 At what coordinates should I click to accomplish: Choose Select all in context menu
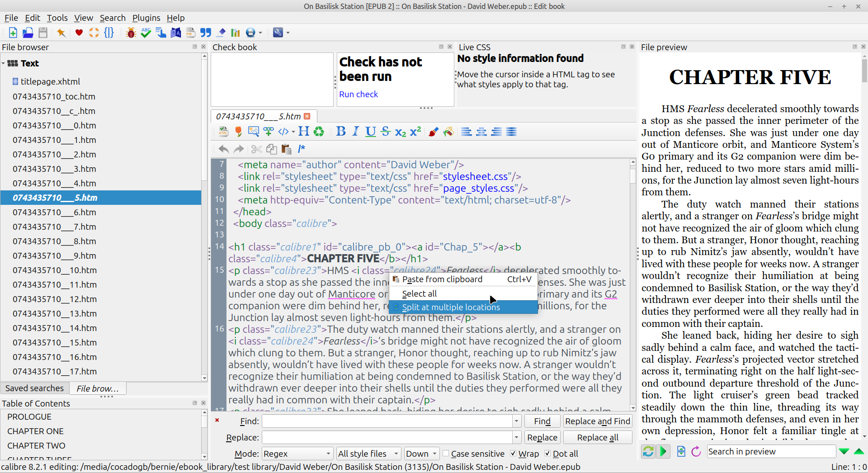click(463, 293)
